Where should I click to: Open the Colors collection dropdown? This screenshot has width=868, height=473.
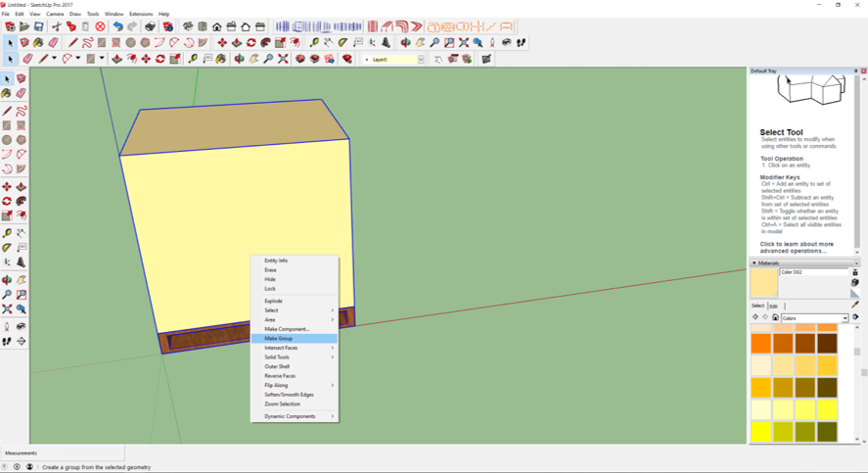(845, 318)
